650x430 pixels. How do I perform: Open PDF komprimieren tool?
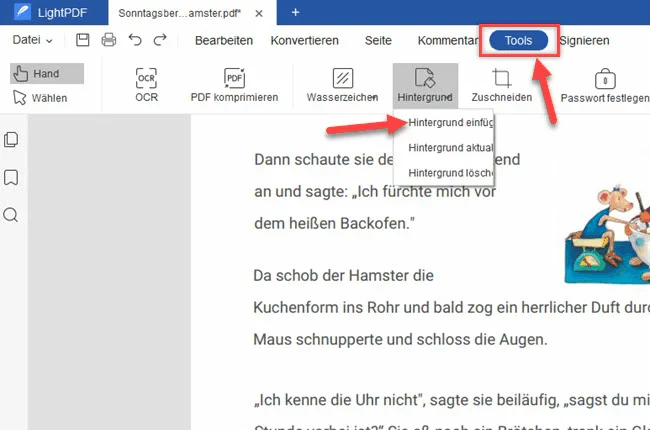[x=234, y=85]
